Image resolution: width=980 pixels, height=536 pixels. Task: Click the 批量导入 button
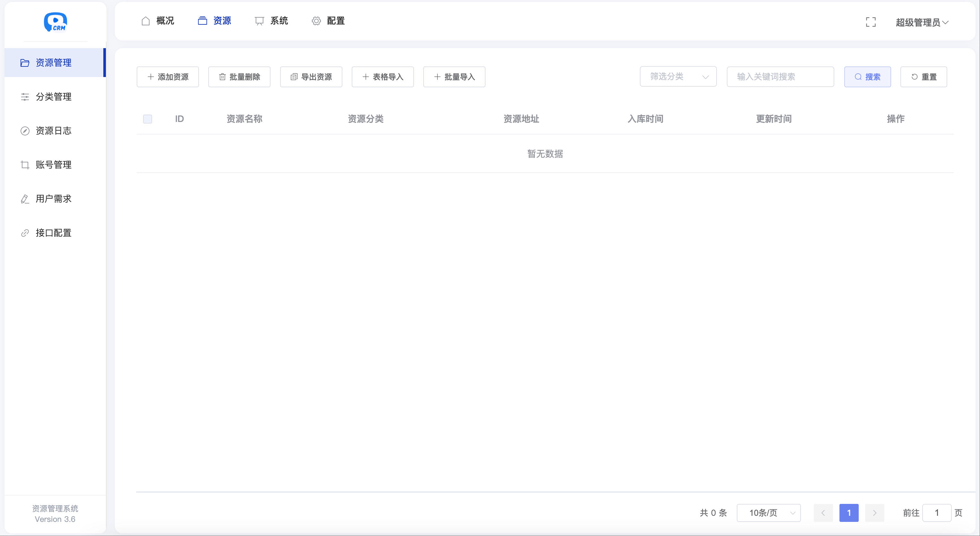[x=454, y=77]
